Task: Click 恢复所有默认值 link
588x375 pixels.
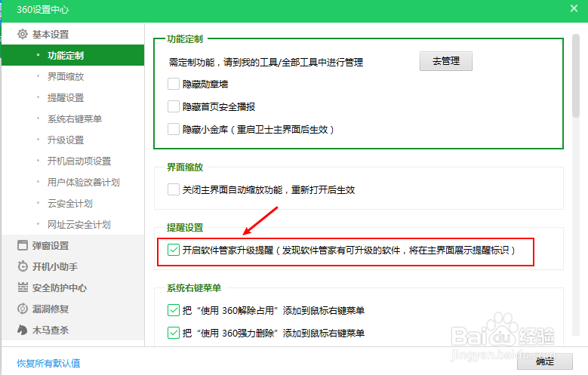Action: pyautogui.click(x=48, y=363)
